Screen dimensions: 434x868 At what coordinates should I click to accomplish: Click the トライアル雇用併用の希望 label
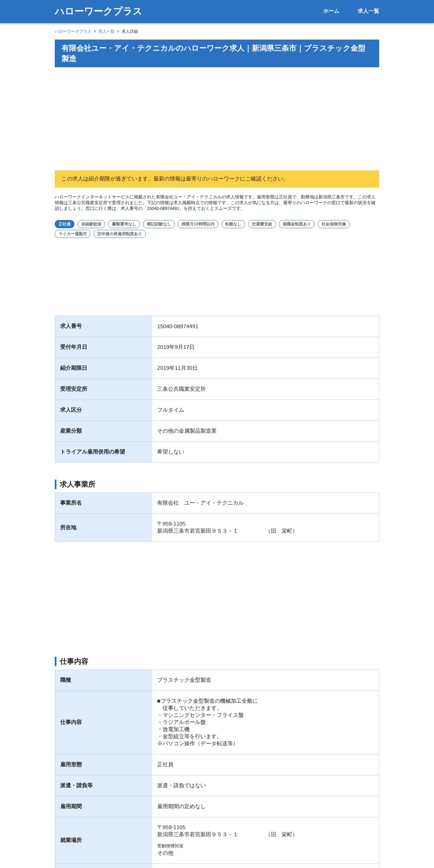[x=93, y=452]
